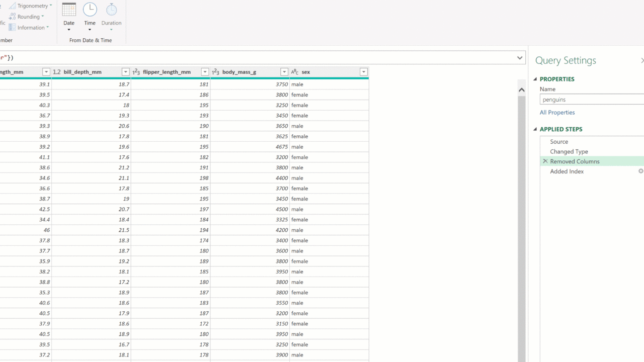
Task: Expand the formula bar
Action: point(520,58)
